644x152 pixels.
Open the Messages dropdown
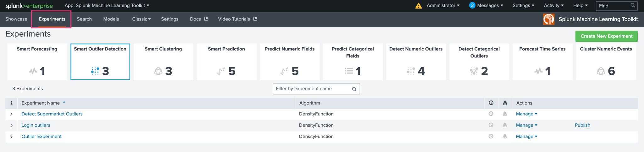pyautogui.click(x=490, y=5)
